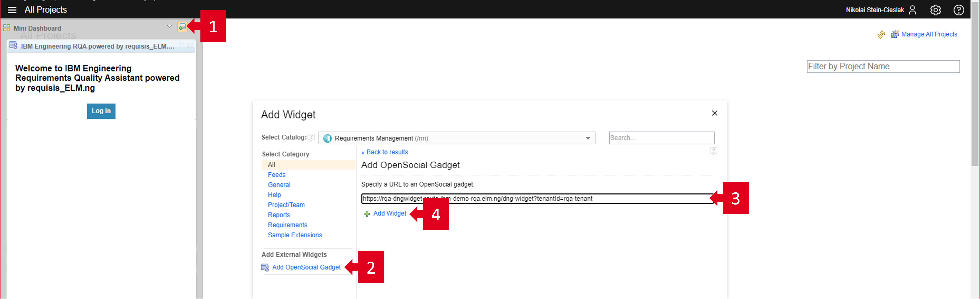The width and height of the screenshot is (980, 299).
Task: Click the refresh arrows icon near Manage All Projects
Action: tap(881, 35)
